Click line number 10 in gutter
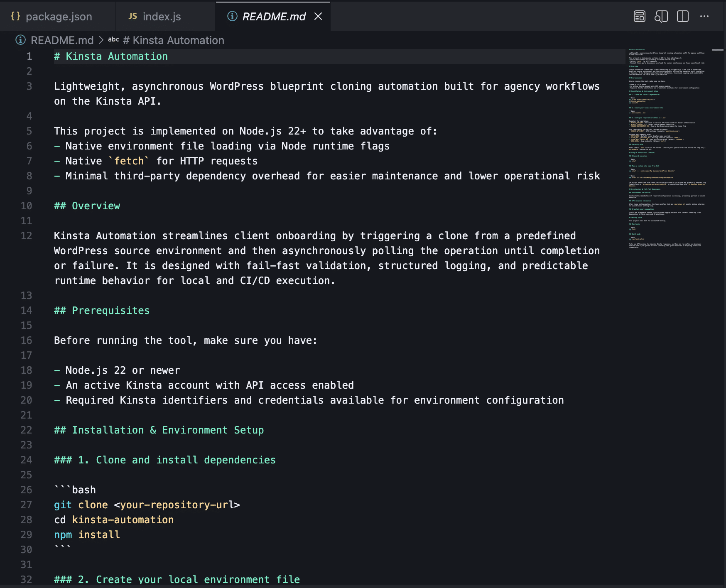This screenshot has height=588, width=726. (x=26, y=206)
